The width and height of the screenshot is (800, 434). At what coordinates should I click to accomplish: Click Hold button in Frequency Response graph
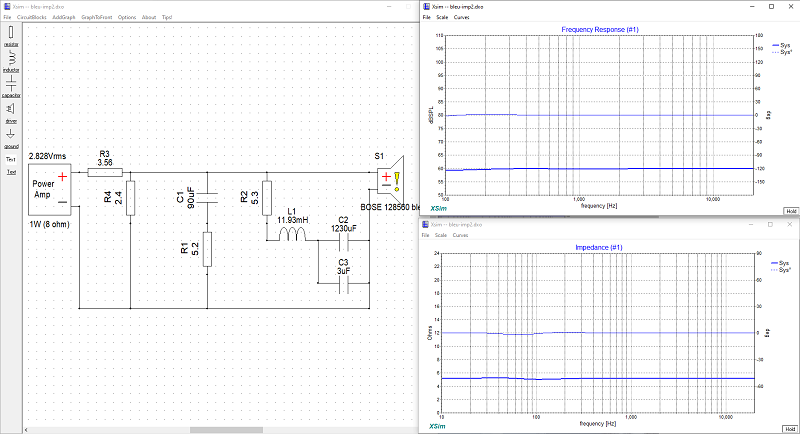point(791,211)
